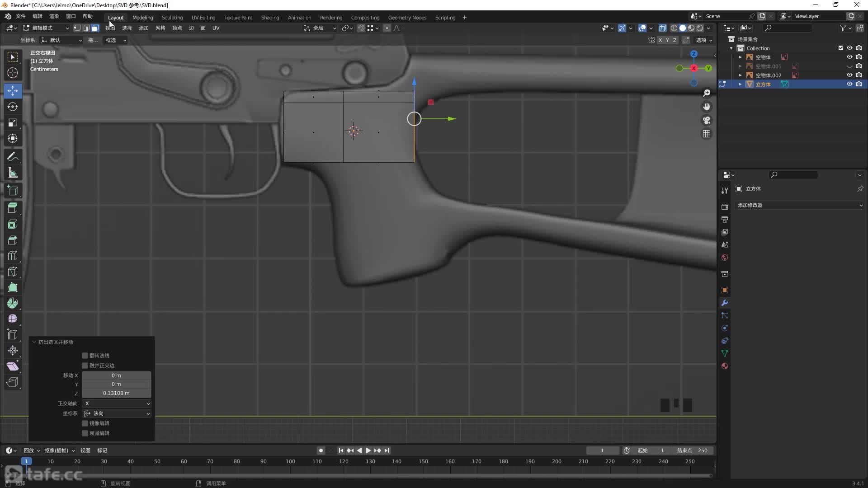The height and width of the screenshot is (488, 868).
Task: Select the Shear tool
Action: [x=13, y=366]
